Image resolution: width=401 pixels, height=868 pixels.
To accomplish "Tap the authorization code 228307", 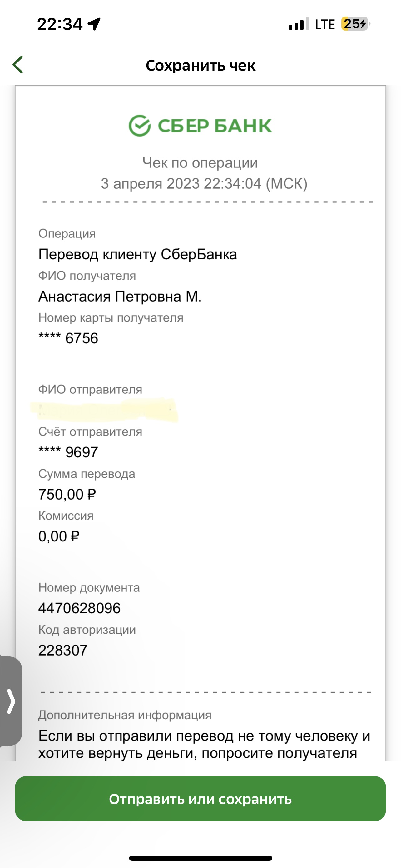I will pyautogui.click(x=63, y=650).
